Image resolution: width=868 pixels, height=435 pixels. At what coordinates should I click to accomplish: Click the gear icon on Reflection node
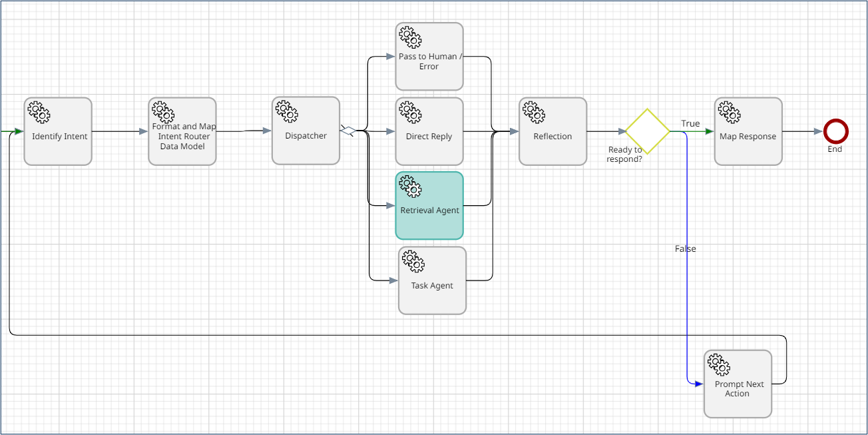[x=534, y=112]
